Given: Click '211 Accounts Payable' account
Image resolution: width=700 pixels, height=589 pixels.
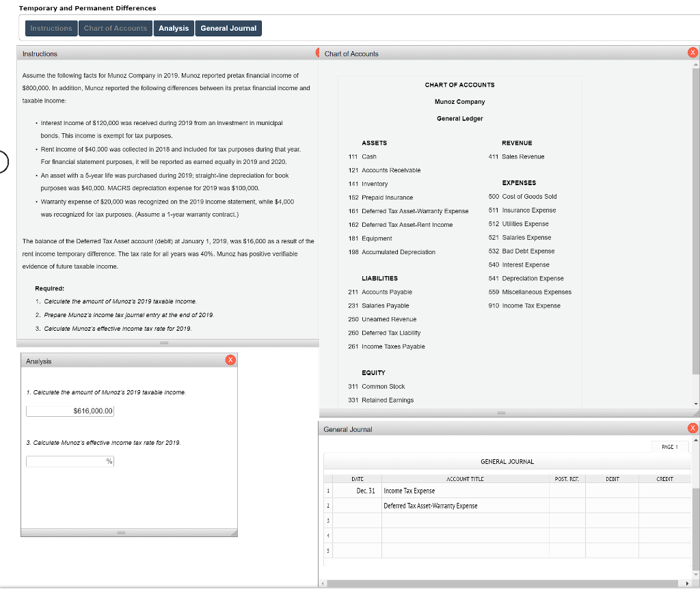Looking at the screenshot, I should [x=380, y=292].
